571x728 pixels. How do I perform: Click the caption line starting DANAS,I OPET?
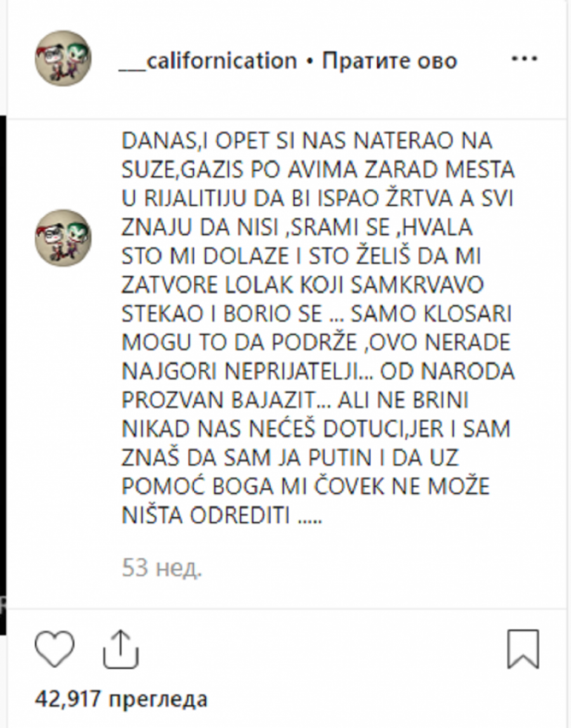[x=306, y=141]
